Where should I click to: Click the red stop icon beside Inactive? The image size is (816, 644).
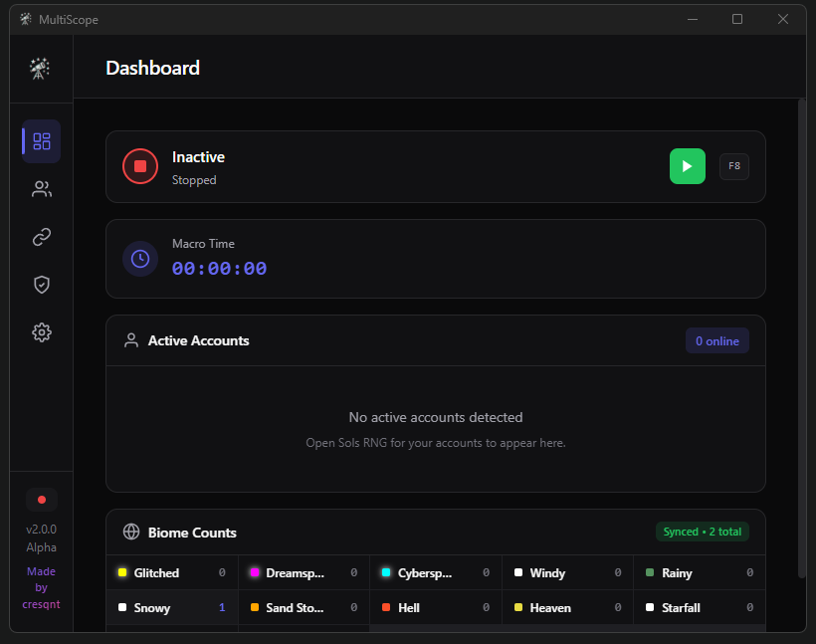(x=140, y=166)
